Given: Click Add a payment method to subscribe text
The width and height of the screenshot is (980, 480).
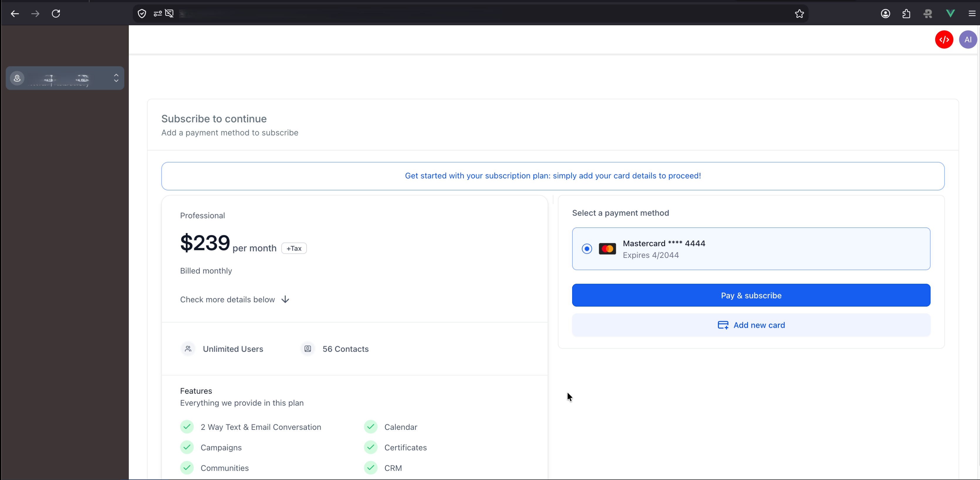Looking at the screenshot, I should pos(230,133).
